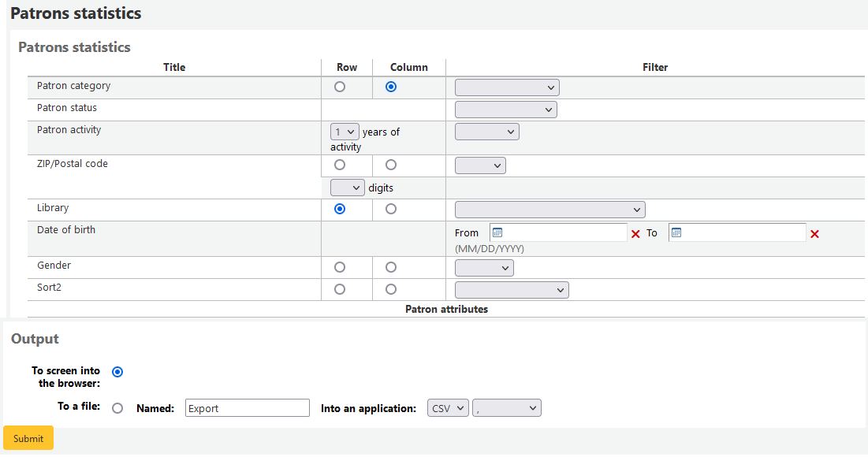This screenshot has height=457, width=868.
Task: Select the To a file output option
Action: point(117,408)
